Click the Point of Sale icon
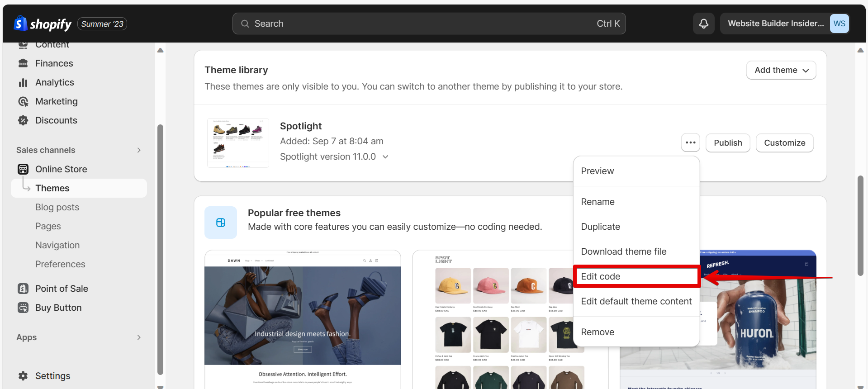 (x=23, y=289)
